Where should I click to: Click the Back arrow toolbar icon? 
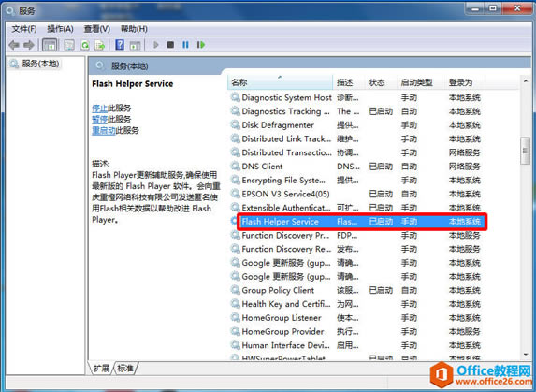[x=14, y=45]
